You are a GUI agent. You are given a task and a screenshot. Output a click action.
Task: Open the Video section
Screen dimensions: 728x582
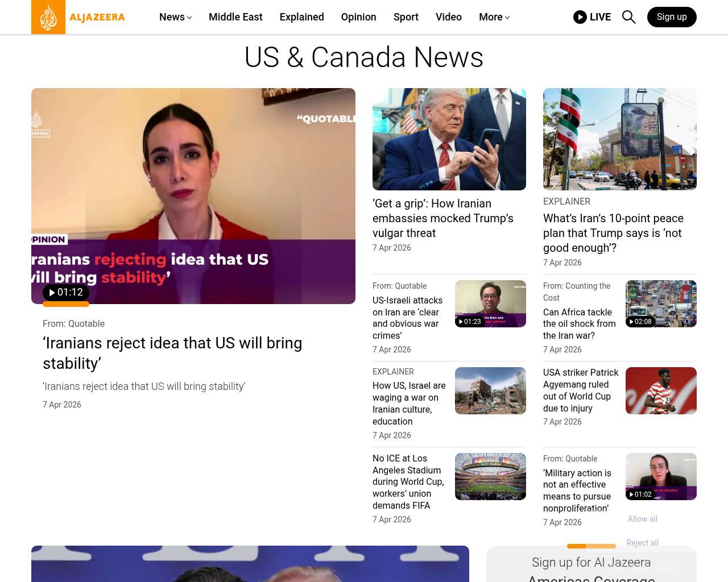pos(449,17)
